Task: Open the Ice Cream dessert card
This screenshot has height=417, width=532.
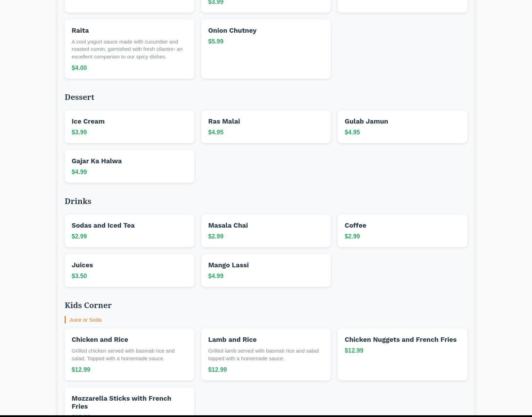Action: pyautogui.click(x=129, y=126)
